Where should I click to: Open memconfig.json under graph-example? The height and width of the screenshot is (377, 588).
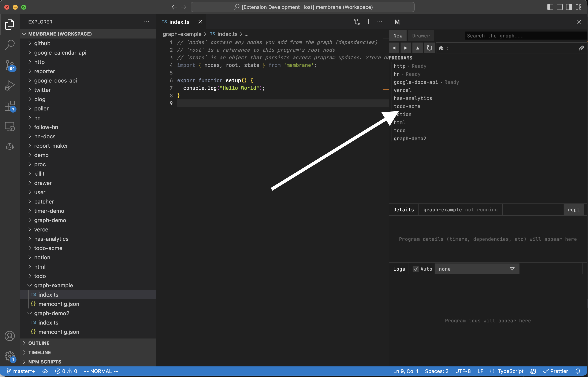pyautogui.click(x=88, y=304)
